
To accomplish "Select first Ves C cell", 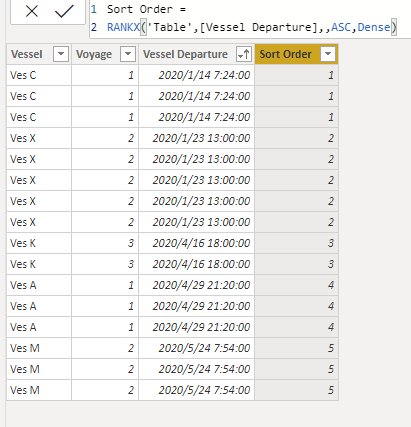I will (x=39, y=75).
